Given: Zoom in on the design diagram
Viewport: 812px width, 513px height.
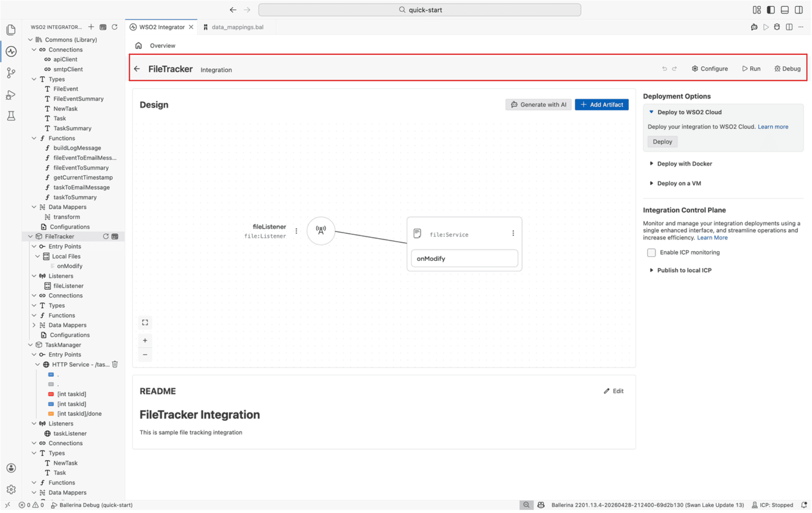Looking at the screenshot, I should (x=145, y=341).
